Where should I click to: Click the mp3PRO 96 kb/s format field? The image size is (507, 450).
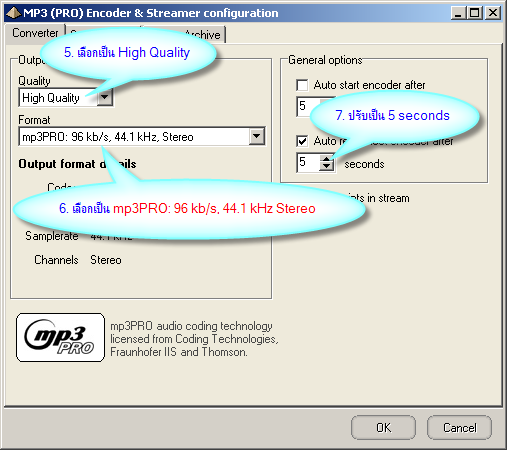[x=142, y=136]
